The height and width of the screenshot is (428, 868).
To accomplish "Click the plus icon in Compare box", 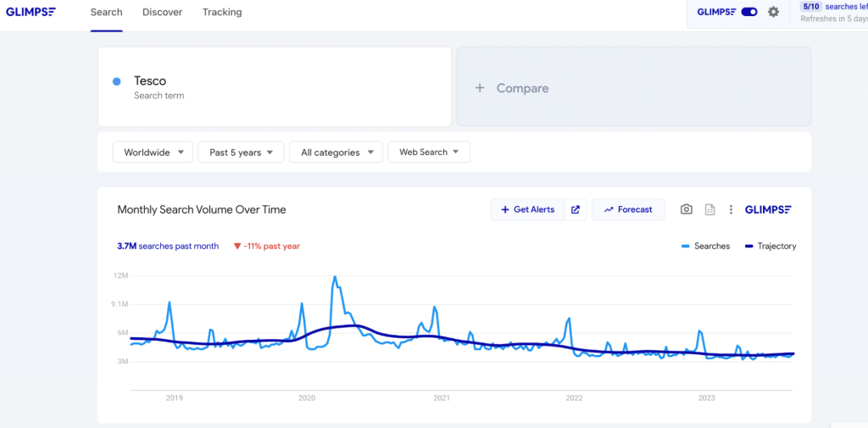I will coord(480,88).
